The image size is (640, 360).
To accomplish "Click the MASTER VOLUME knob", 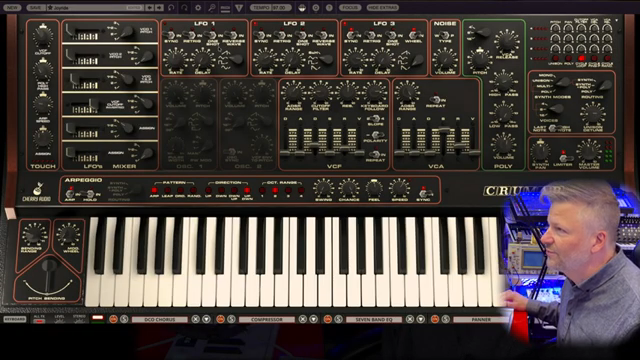I will [x=589, y=151].
